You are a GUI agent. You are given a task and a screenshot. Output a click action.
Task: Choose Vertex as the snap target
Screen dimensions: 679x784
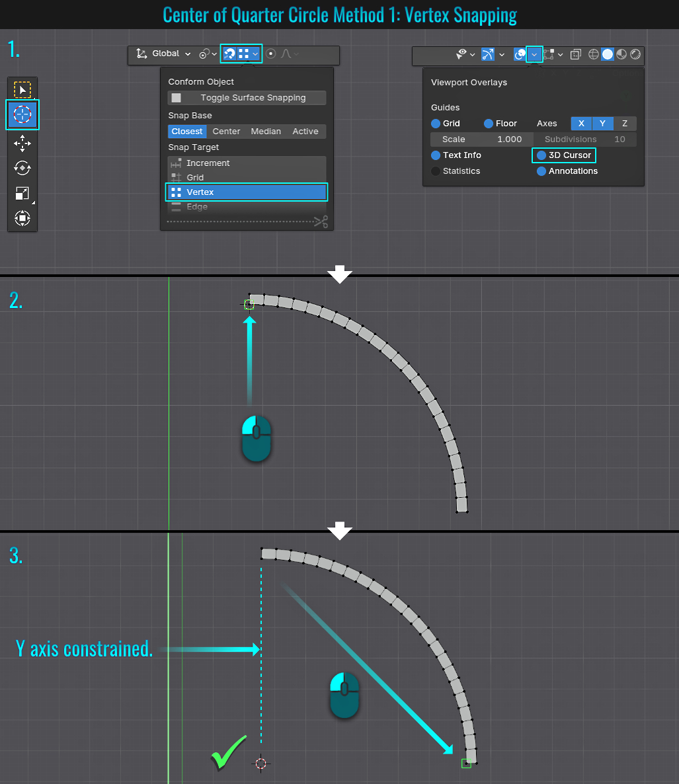pos(246,192)
